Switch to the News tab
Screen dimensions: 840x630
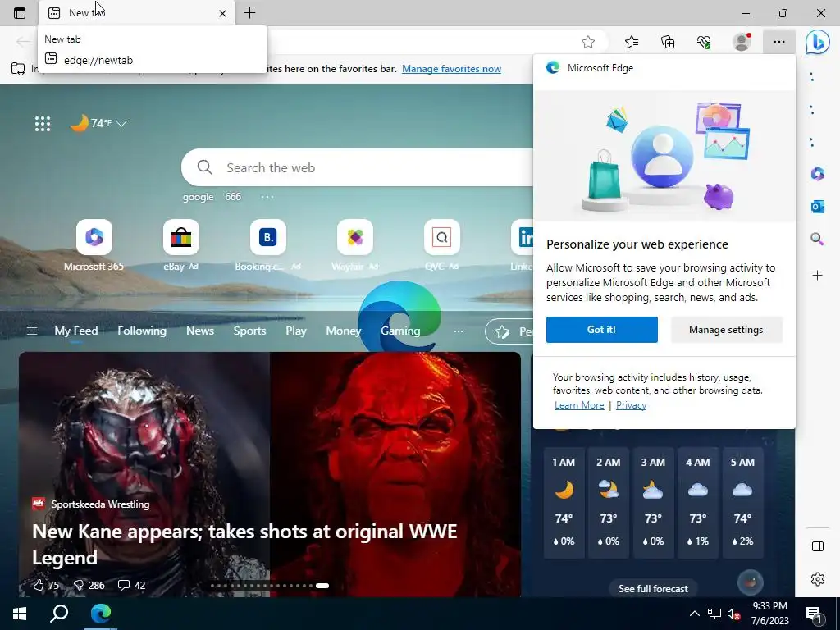tap(200, 331)
